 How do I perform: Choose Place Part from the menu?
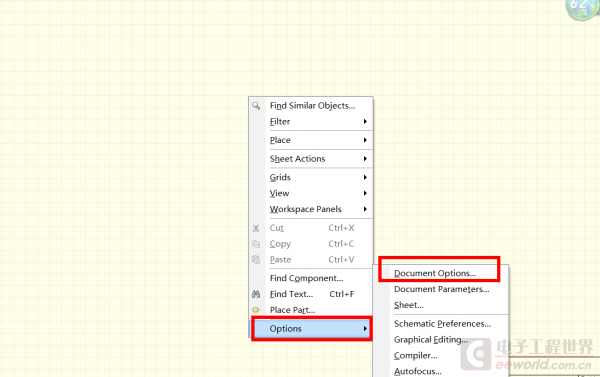point(311,310)
